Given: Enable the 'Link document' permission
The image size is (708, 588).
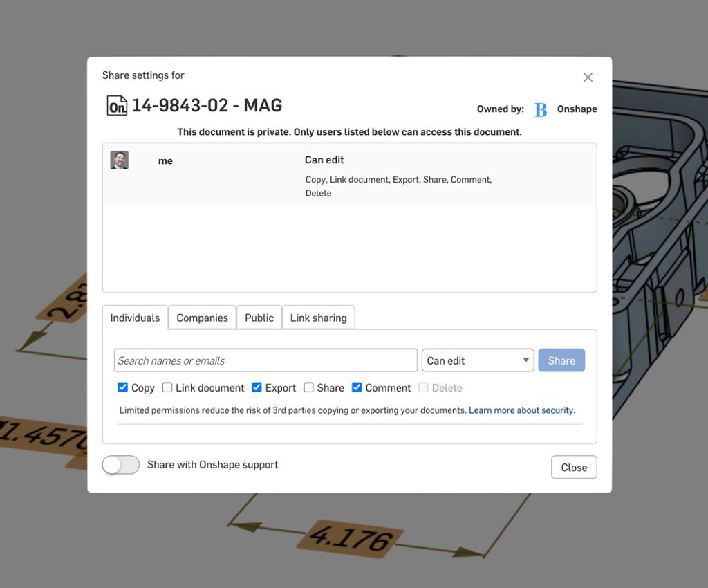Looking at the screenshot, I should click(167, 387).
